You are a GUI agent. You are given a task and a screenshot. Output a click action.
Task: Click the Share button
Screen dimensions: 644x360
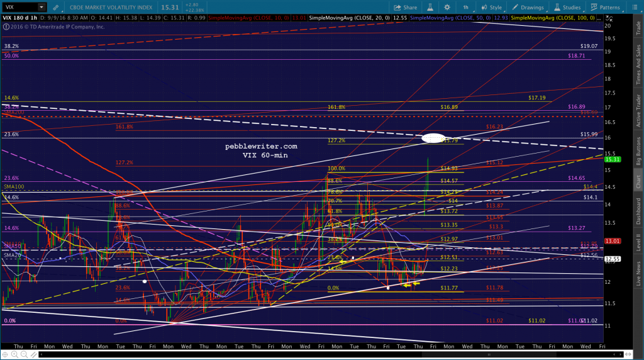coord(406,8)
